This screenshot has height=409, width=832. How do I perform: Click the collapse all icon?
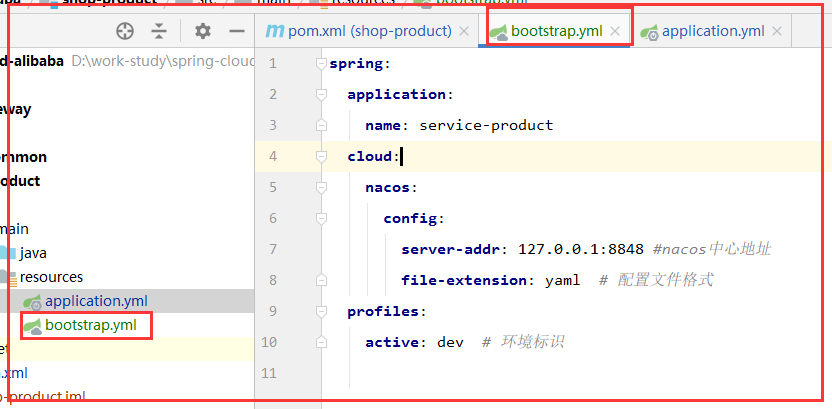pyautogui.click(x=159, y=31)
